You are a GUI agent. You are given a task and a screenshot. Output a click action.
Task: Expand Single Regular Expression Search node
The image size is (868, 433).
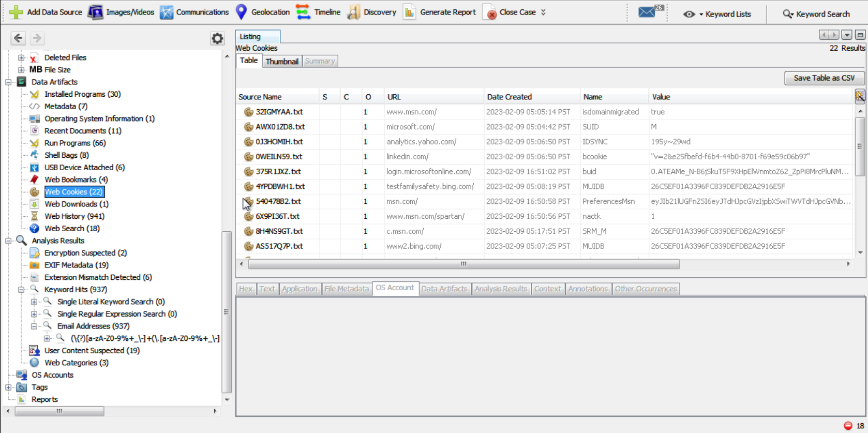click(x=34, y=314)
